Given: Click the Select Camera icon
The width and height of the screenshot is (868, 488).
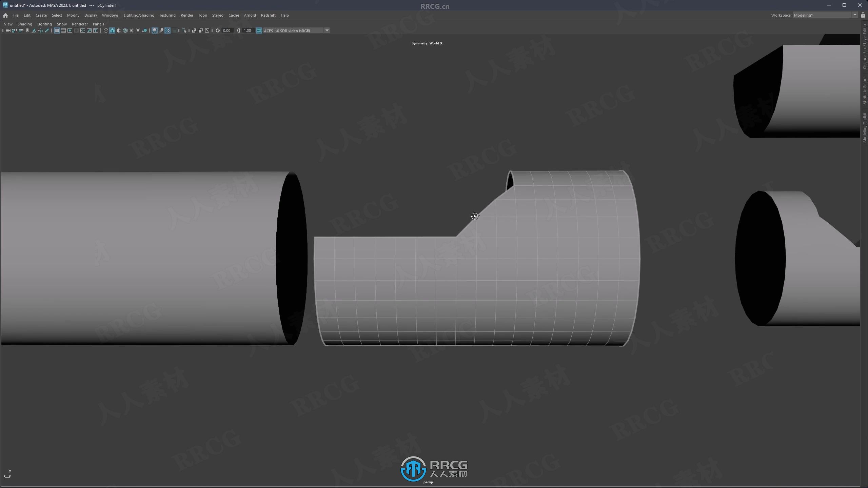Looking at the screenshot, I should coord(8,30).
